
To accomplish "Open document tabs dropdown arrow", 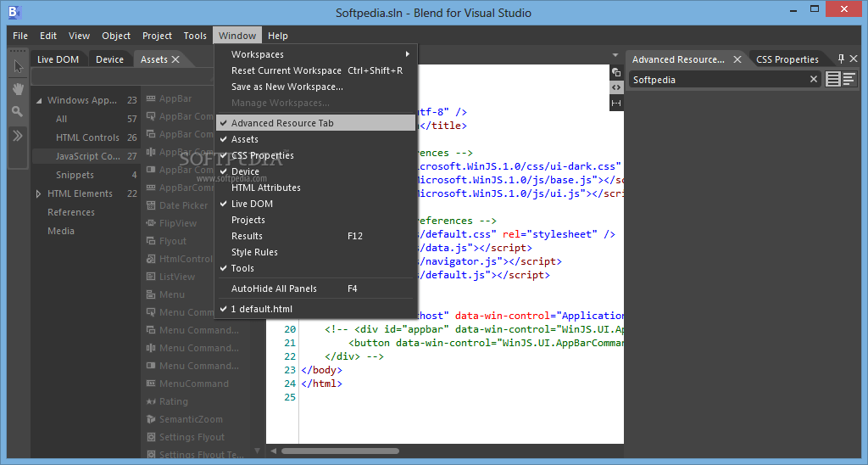I will point(615,55).
